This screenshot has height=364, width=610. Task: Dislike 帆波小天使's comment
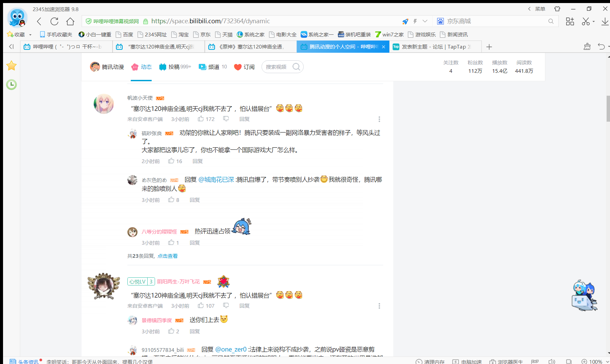point(226,119)
